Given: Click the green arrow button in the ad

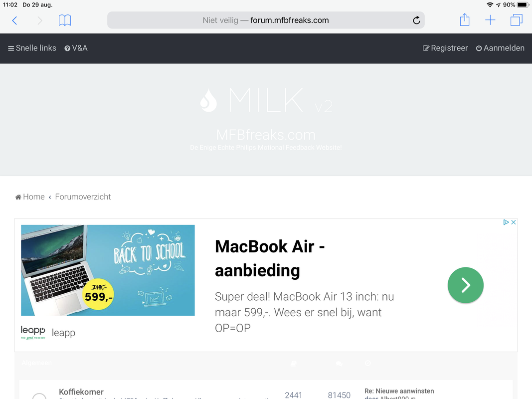Looking at the screenshot, I should [466, 285].
